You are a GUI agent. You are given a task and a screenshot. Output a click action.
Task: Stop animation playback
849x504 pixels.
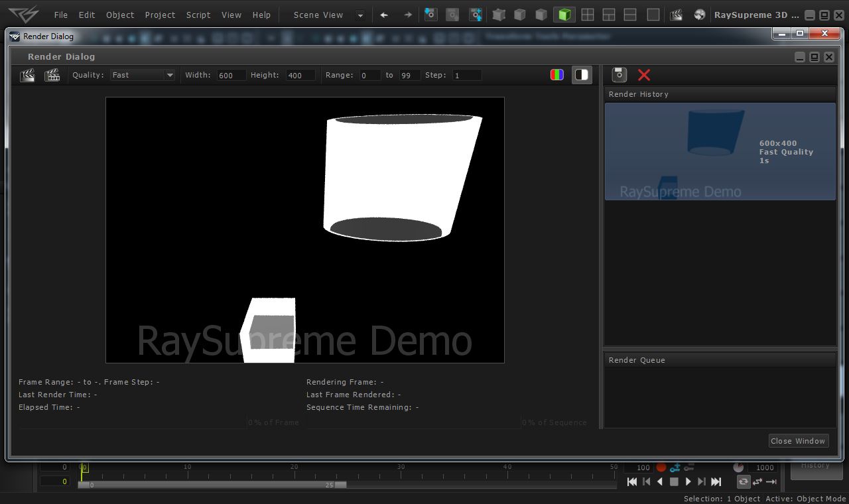point(674,482)
